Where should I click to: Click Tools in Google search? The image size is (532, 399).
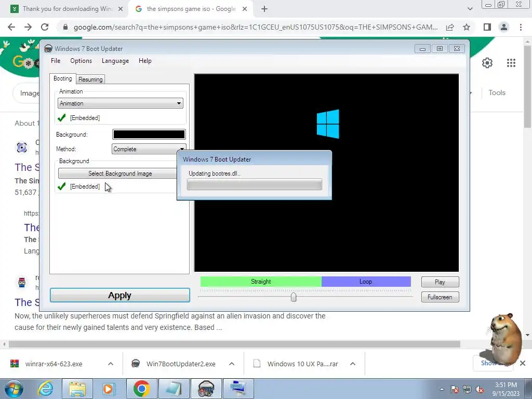(497, 92)
